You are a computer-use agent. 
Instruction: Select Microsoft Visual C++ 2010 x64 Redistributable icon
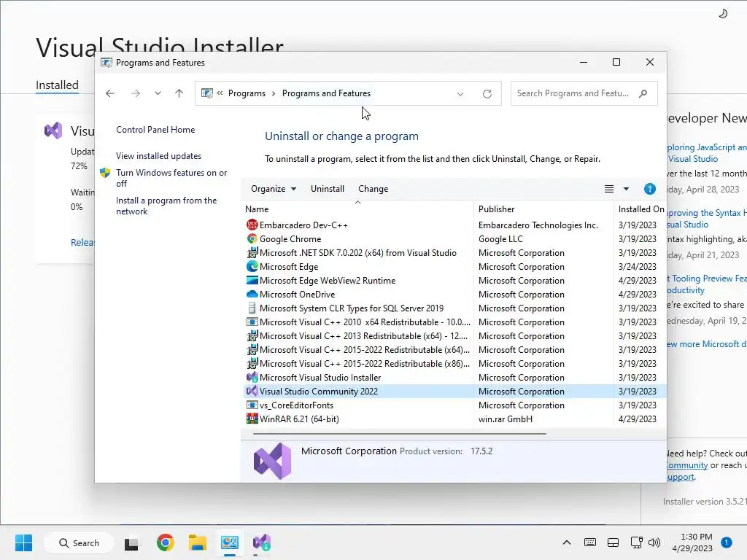tap(252, 322)
